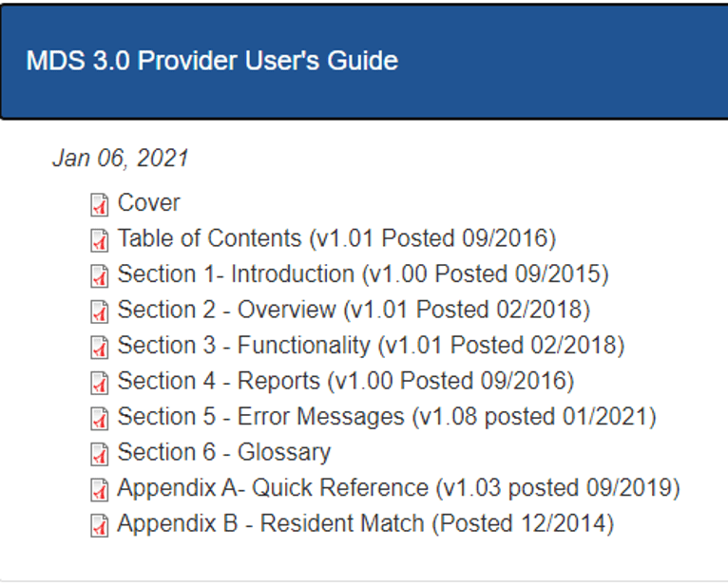Open Section 1- Introduction link

pos(363,274)
